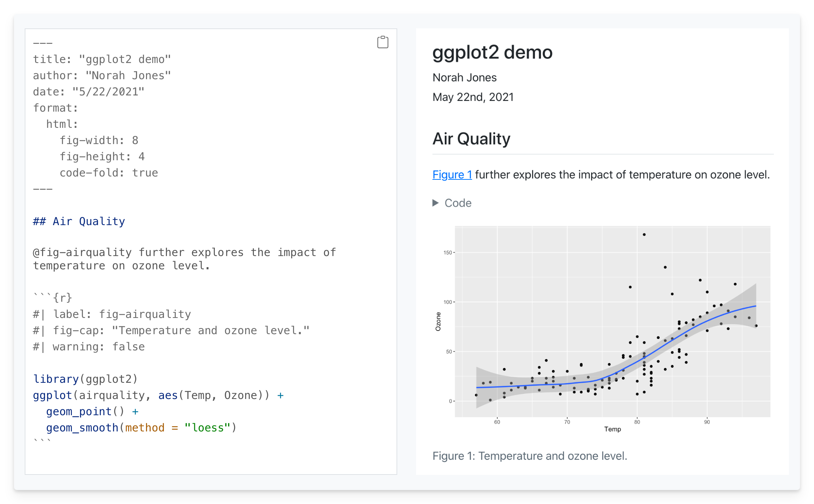Click the library(ggplot2) code line
The height and width of the screenshot is (504, 814).
coord(85,379)
